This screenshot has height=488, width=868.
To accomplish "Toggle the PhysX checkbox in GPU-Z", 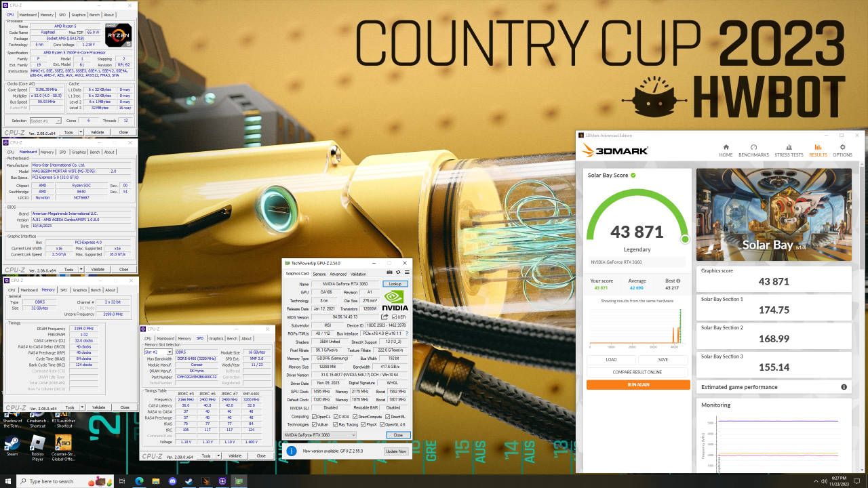I will point(362,424).
